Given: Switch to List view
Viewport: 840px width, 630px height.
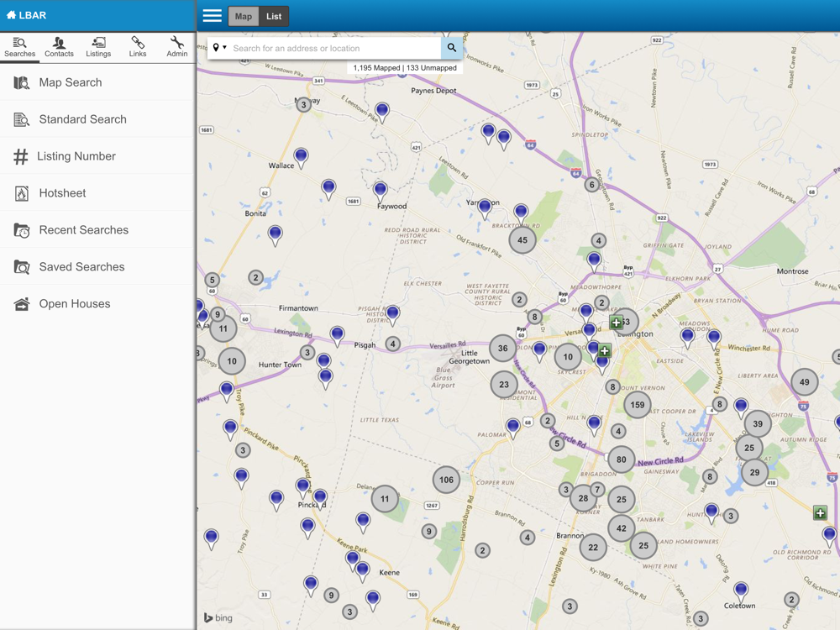Looking at the screenshot, I should pos(274,16).
